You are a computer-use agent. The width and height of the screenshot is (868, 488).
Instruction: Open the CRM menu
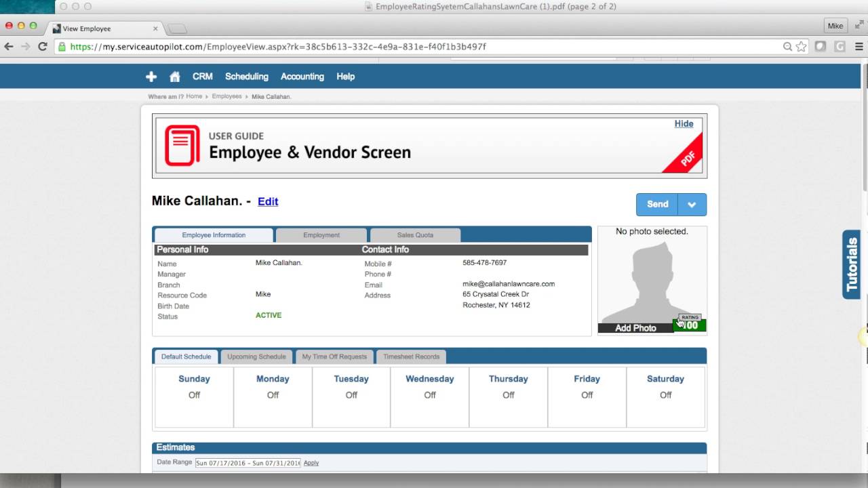tap(202, 77)
